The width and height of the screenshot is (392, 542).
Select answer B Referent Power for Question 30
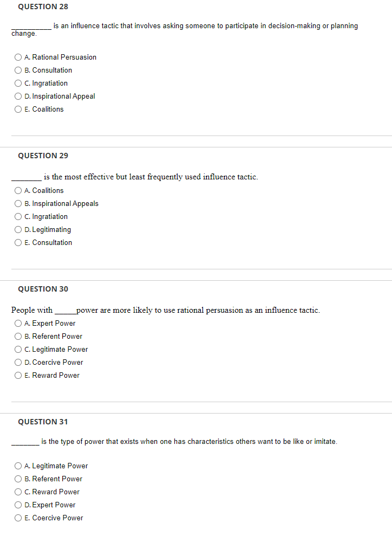(18, 336)
